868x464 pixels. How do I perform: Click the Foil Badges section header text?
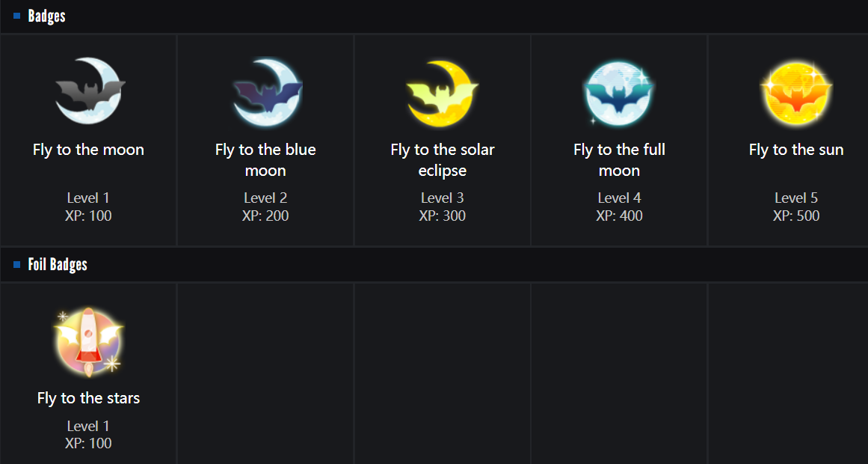[58, 264]
